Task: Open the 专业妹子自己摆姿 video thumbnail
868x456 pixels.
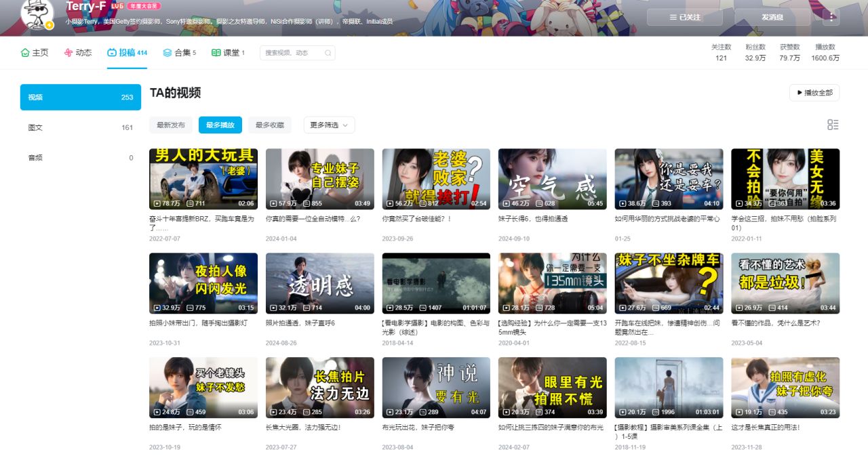Action: [320, 179]
